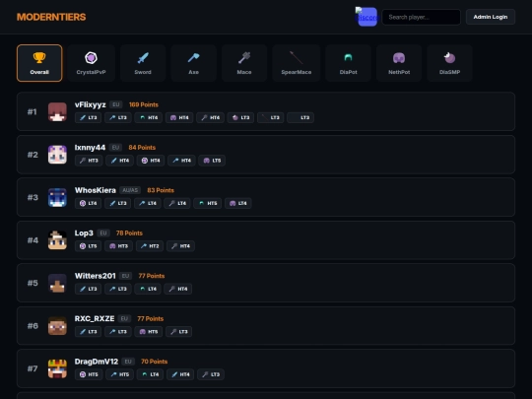Image resolution: width=532 pixels, height=399 pixels.
Task: Click the 84 Points label
Action: pos(142,148)
